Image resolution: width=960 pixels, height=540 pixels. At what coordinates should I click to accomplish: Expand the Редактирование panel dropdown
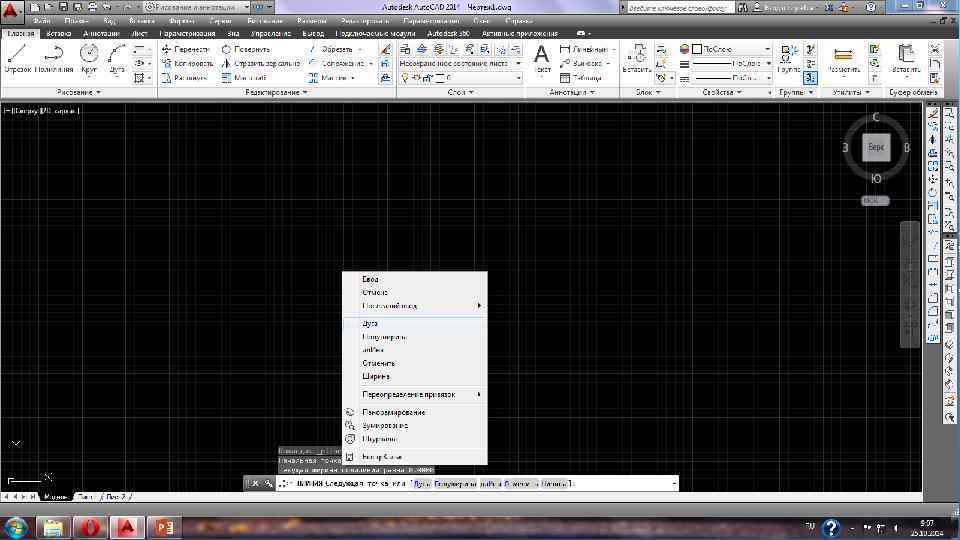click(x=276, y=92)
